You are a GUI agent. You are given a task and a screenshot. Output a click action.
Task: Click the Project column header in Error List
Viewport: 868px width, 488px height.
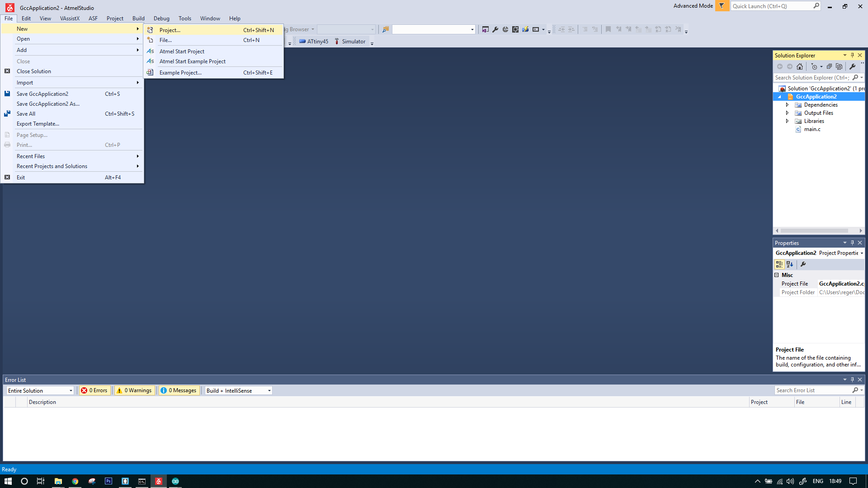(x=772, y=402)
